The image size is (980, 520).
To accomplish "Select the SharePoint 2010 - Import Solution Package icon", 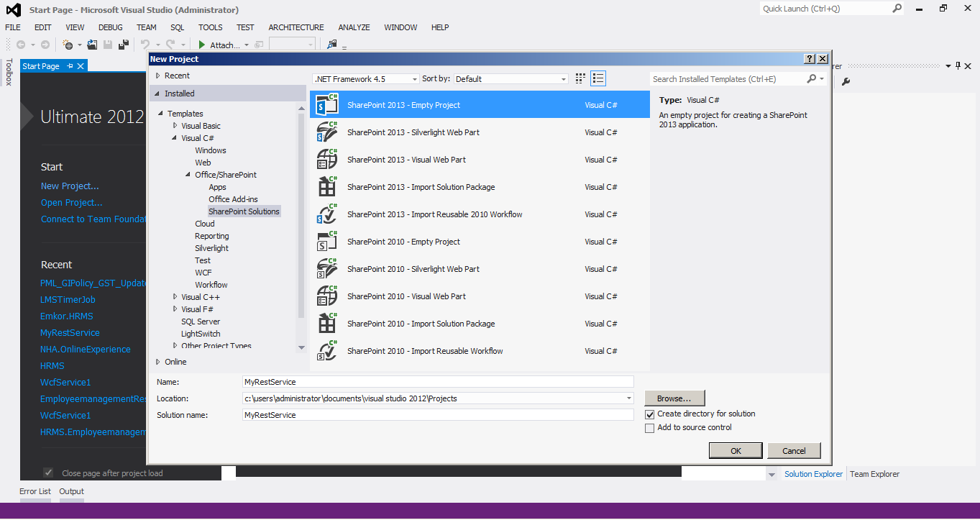I will 327,323.
